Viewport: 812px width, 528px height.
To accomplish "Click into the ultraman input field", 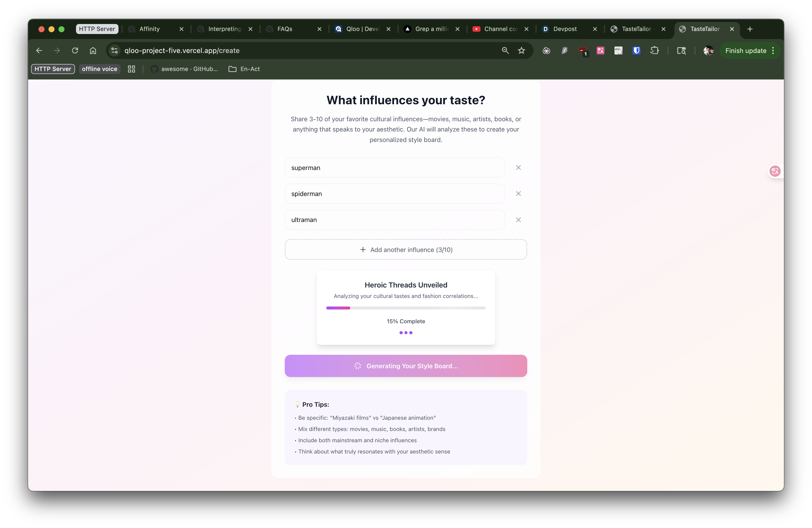I will (394, 220).
